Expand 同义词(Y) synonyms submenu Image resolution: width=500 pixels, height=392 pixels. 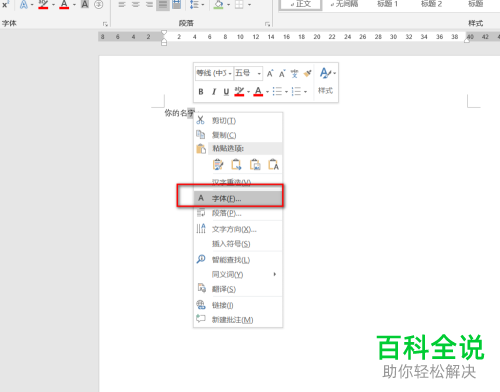238,274
